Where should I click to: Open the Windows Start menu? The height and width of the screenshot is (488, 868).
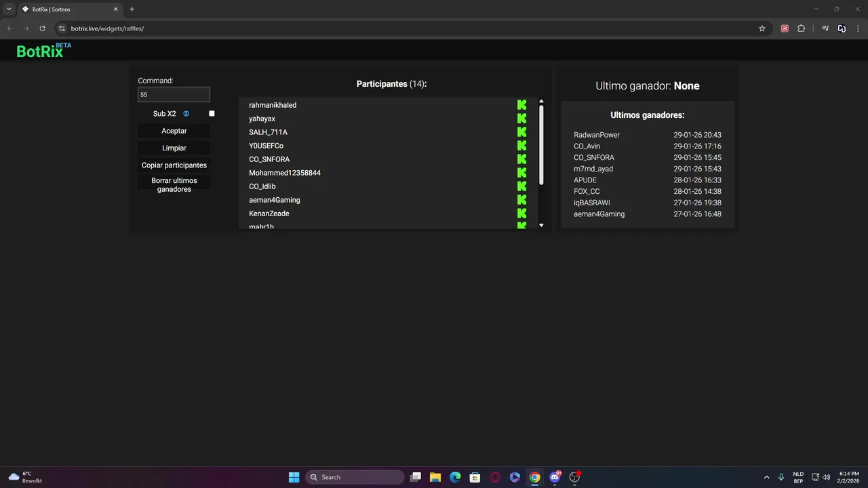(x=294, y=477)
